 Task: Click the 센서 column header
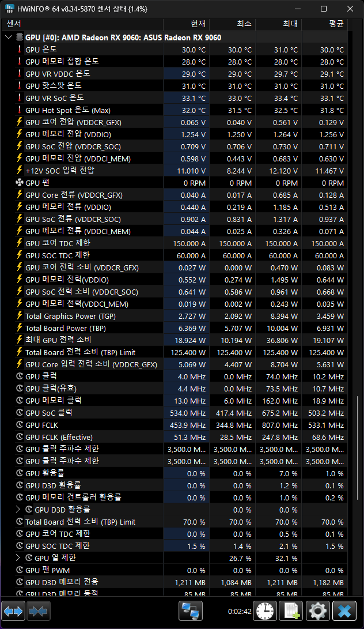[82, 24]
